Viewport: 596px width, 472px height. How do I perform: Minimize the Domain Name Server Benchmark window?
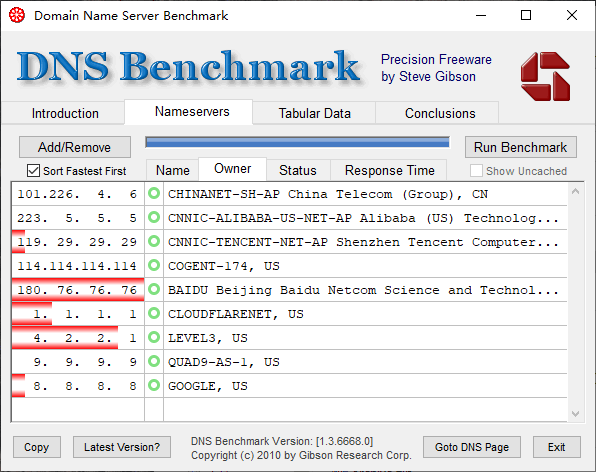click(481, 15)
